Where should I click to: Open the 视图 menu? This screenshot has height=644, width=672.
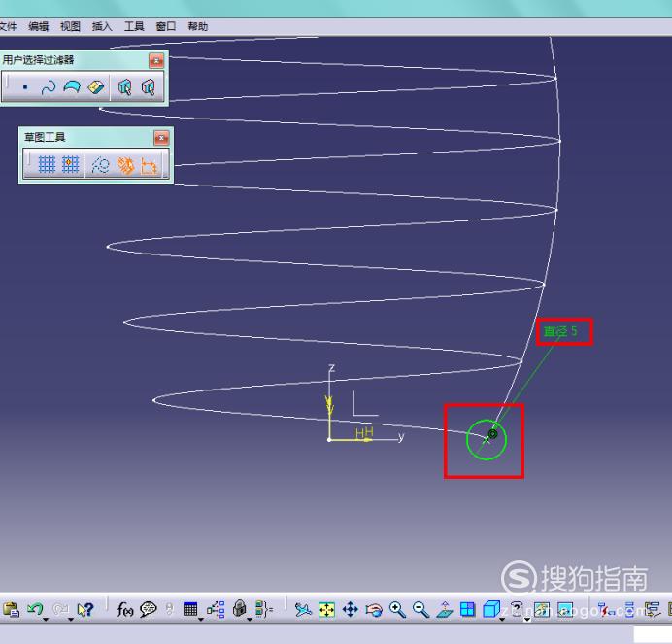pyautogui.click(x=70, y=26)
